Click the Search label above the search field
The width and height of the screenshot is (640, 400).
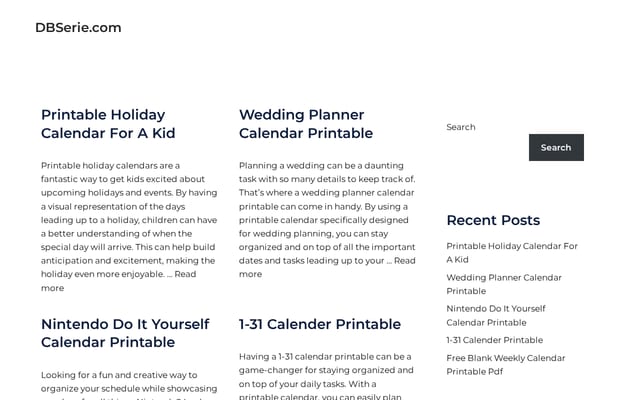tap(460, 127)
